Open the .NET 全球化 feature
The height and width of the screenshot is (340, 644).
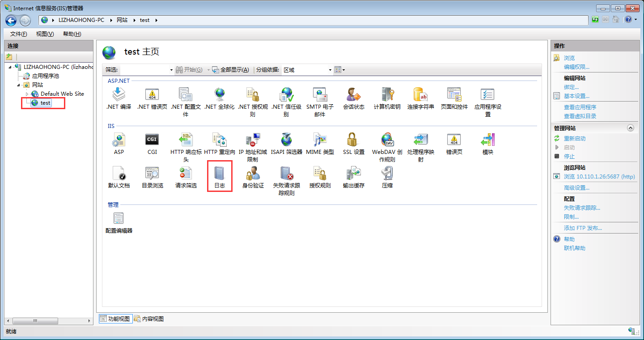pyautogui.click(x=219, y=99)
